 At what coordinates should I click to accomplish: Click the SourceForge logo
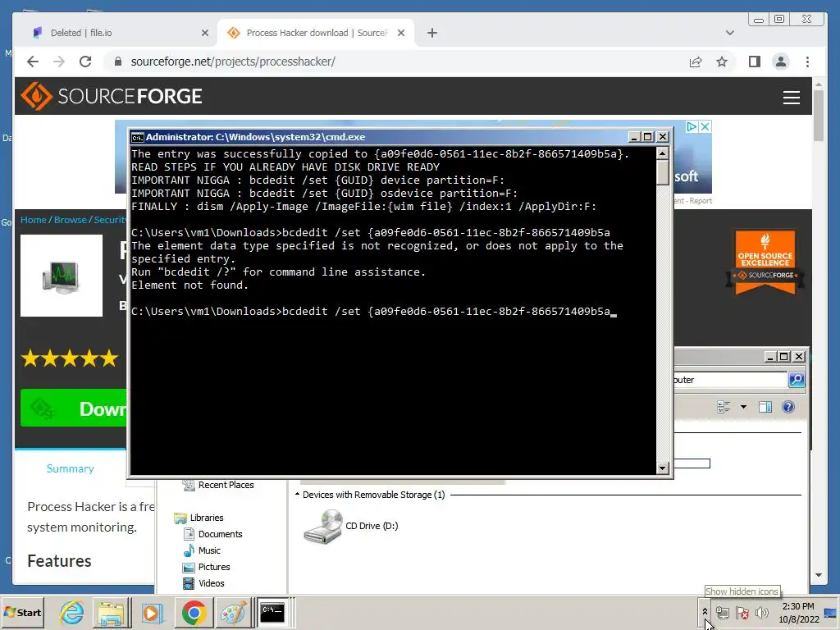112,97
